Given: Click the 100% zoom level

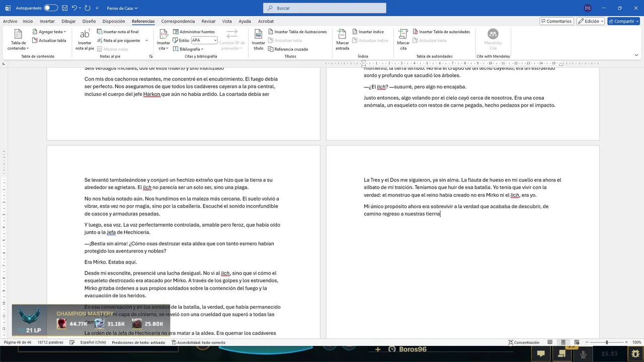Looking at the screenshot, I should [x=636, y=342].
